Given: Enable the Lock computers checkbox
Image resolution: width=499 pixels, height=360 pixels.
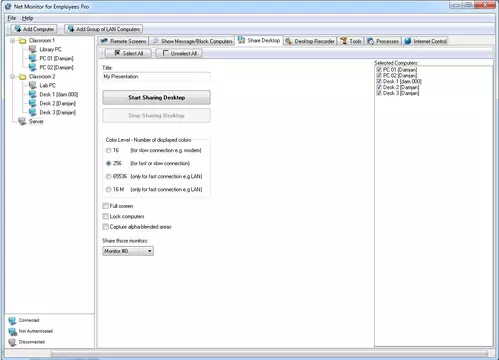Looking at the screenshot, I should 106,216.
